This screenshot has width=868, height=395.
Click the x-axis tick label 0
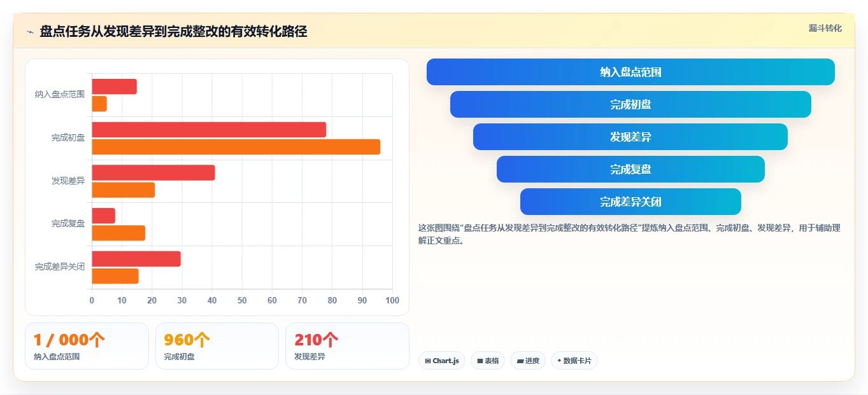point(92,300)
